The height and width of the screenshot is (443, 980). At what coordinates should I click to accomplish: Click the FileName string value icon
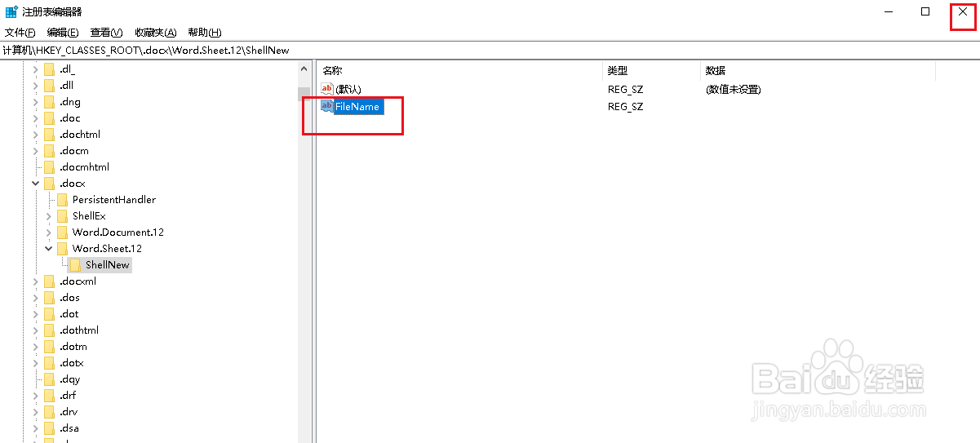pyautogui.click(x=327, y=106)
